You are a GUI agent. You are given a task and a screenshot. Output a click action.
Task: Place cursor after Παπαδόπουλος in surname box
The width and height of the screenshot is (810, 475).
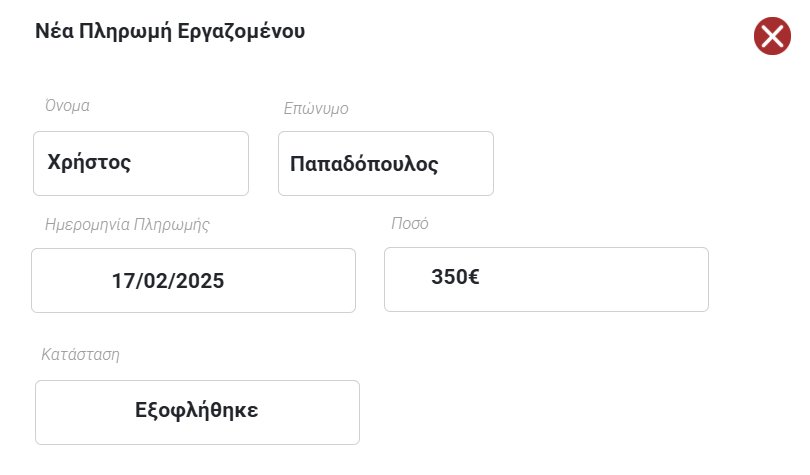coord(443,164)
